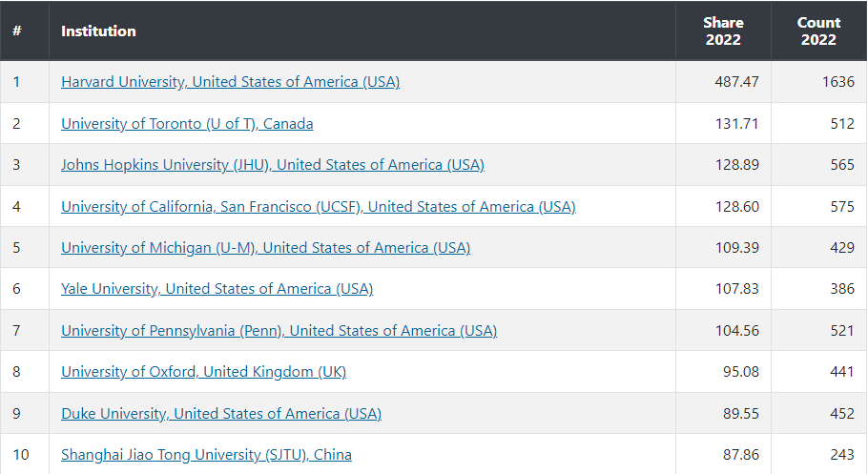Click the Institution column header
The width and height of the screenshot is (868, 474).
pyautogui.click(x=98, y=31)
